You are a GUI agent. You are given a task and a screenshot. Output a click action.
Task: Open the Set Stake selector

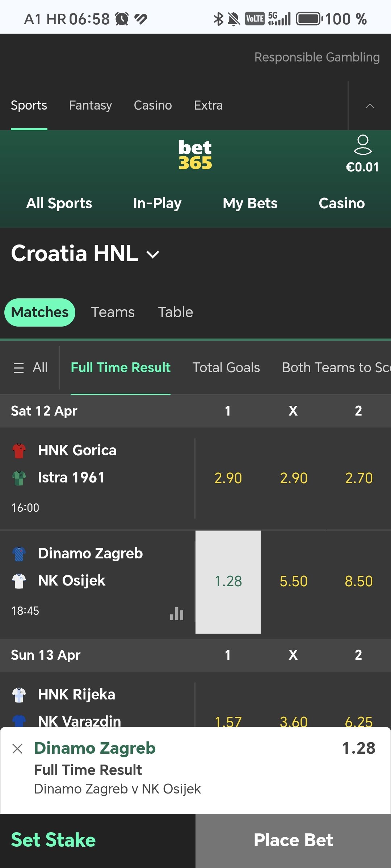54,840
